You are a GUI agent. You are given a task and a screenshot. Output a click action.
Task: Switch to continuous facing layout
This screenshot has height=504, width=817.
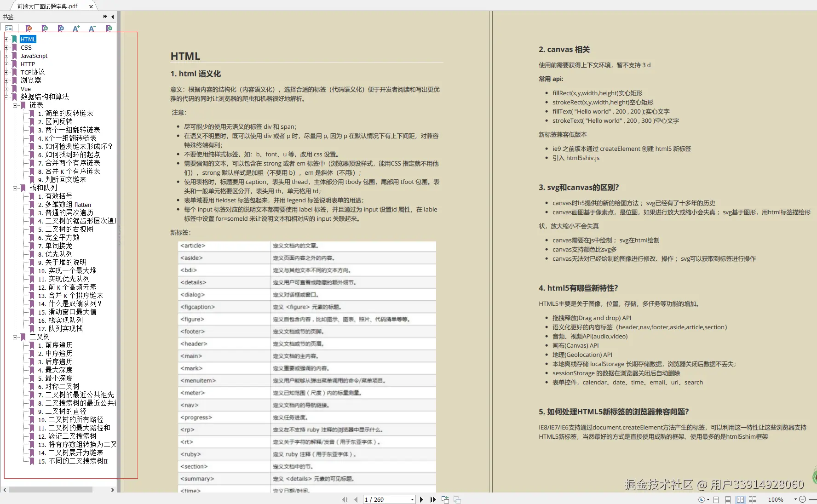[752, 499]
